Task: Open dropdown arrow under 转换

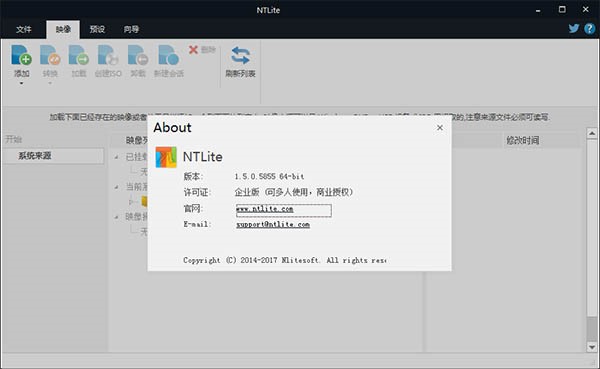Action: (50, 83)
